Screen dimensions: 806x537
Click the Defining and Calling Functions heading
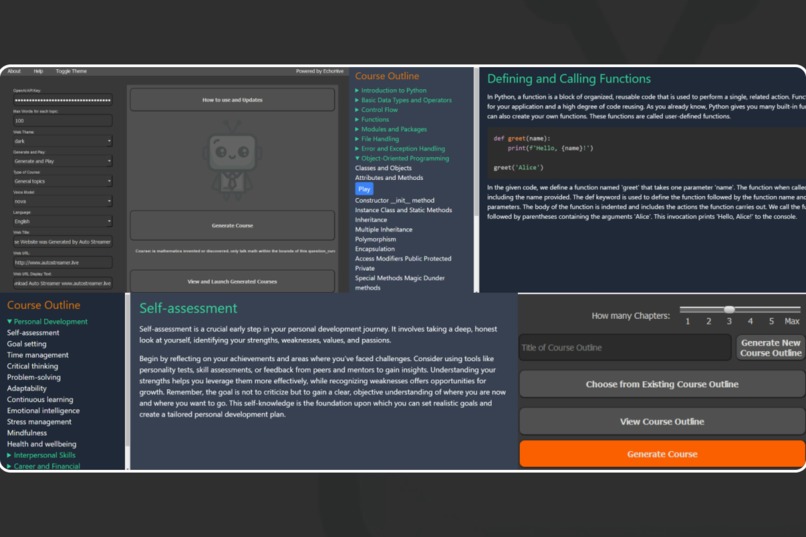[569, 79]
